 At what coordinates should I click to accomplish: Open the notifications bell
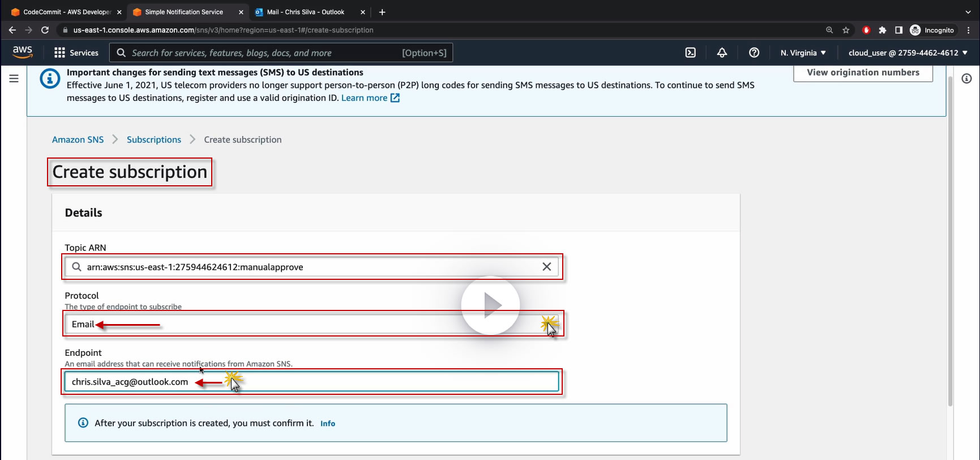point(722,53)
